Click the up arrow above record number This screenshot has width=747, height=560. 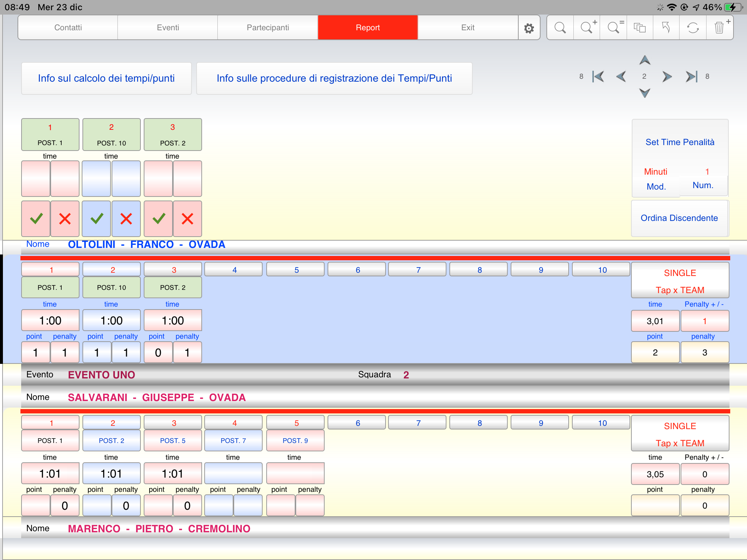point(645,60)
